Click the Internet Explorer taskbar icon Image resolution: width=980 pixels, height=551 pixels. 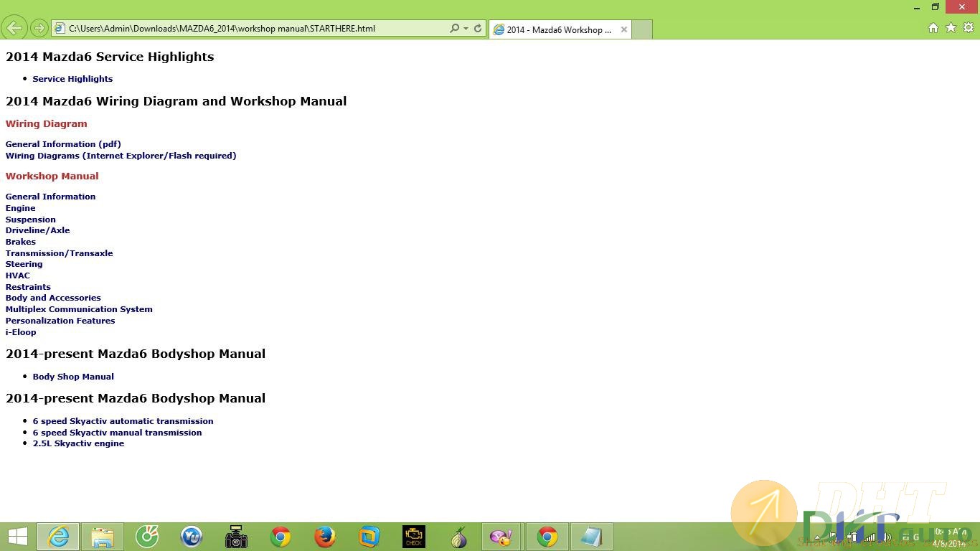coord(58,537)
